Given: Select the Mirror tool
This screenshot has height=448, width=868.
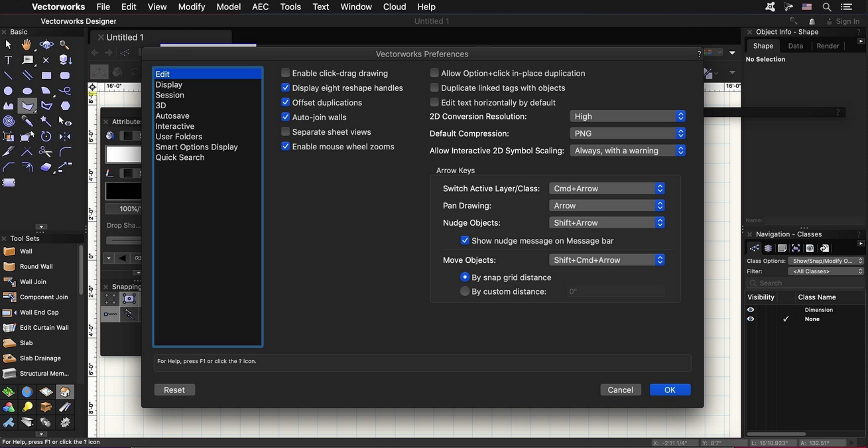Looking at the screenshot, I should point(64,137).
